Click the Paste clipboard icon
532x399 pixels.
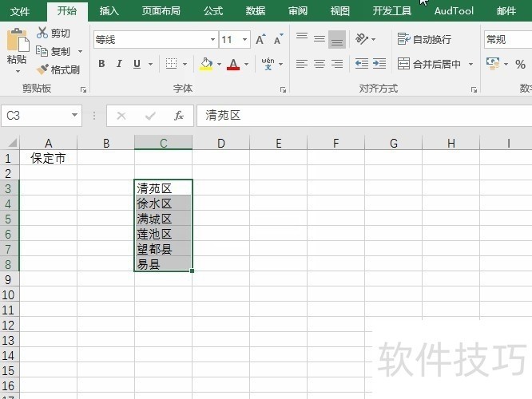click(17, 41)
